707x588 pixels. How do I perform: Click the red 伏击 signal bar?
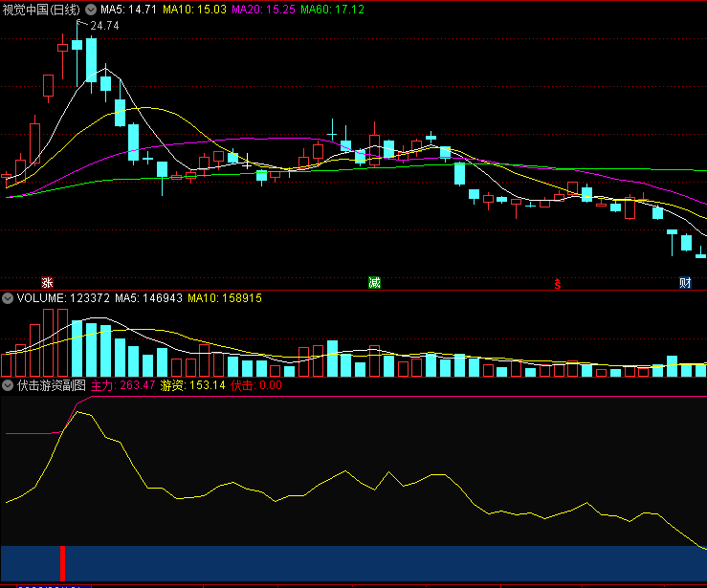[x=63, y=563]
